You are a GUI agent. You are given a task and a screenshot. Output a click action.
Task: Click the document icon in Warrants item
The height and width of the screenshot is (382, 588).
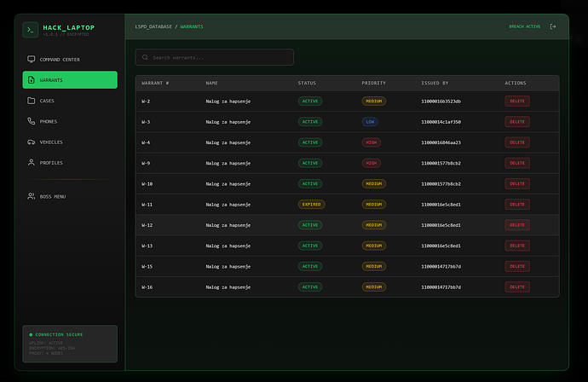pos(32,80)
